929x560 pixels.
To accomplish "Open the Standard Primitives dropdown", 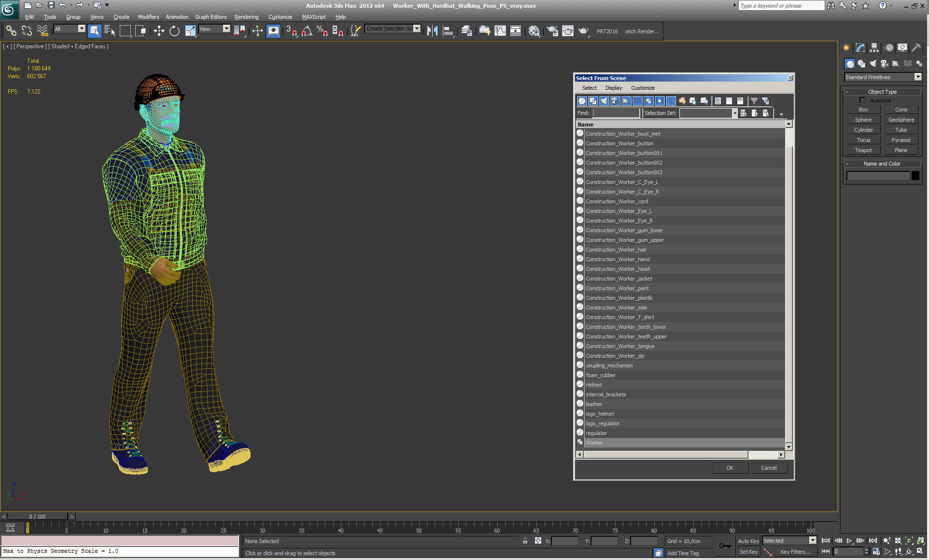I will point(918,77).
